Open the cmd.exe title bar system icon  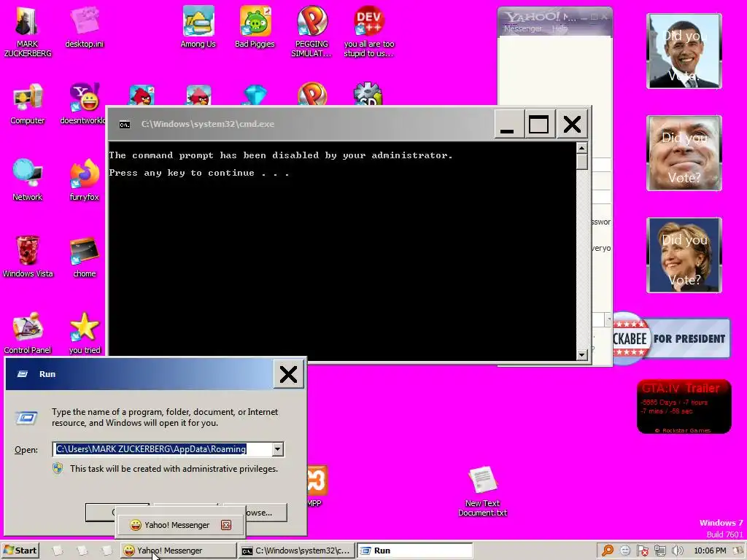coord(124,124)
